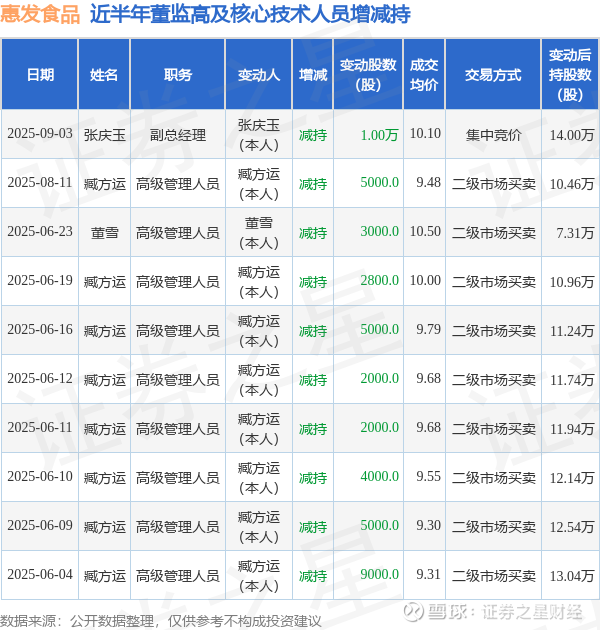The height and width of the screenshot is (630, 600).
Task: Select date cell 2025-06-12
Action: coord(40,379)
